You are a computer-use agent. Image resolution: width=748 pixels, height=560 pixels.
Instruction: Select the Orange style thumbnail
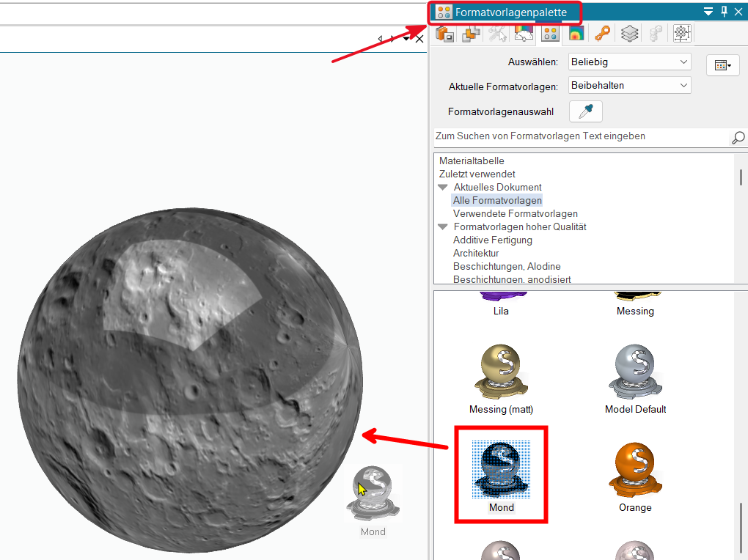(635, 469)
